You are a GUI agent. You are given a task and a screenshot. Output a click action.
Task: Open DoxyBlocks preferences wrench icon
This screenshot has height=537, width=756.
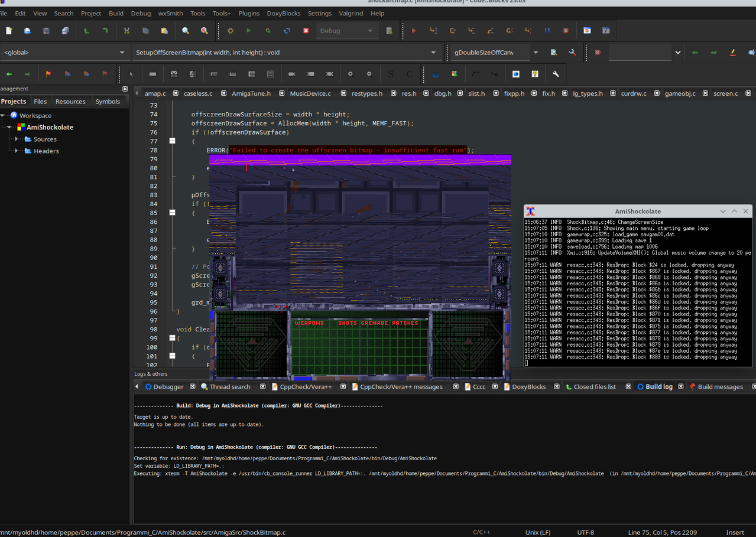556,74
